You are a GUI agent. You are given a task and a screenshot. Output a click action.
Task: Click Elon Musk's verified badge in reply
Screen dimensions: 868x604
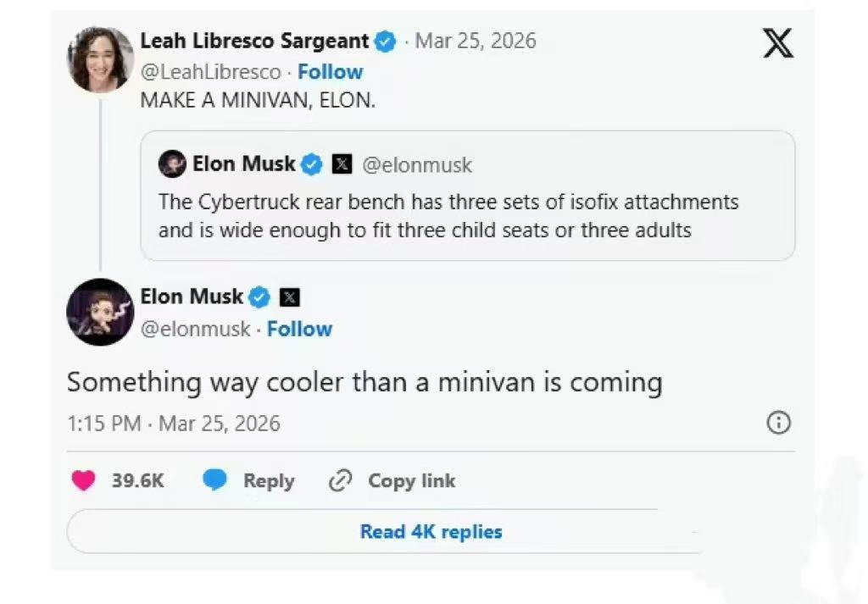[259, 297]
